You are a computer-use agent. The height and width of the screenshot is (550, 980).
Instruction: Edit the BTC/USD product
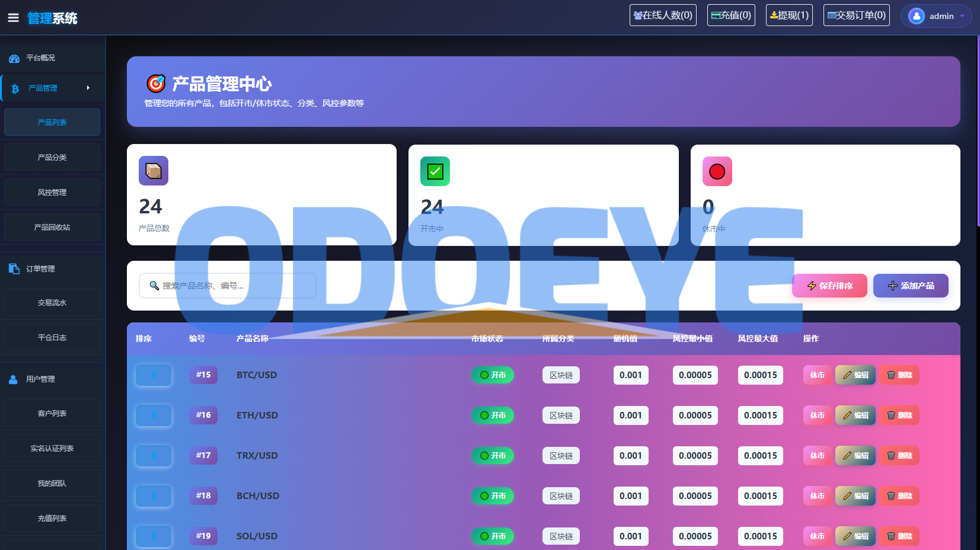pyautogui.click(x=855, y=375)
